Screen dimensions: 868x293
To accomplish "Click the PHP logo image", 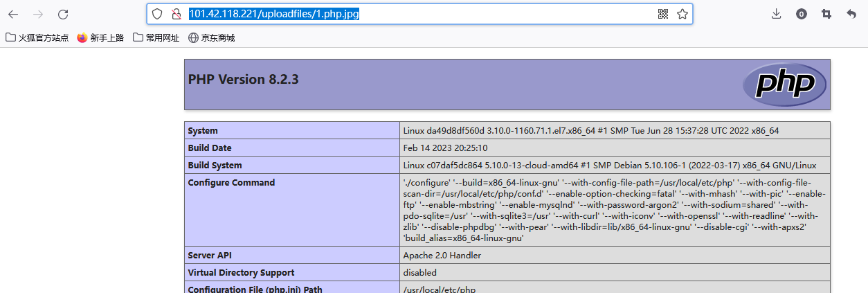I will point(784,85).
